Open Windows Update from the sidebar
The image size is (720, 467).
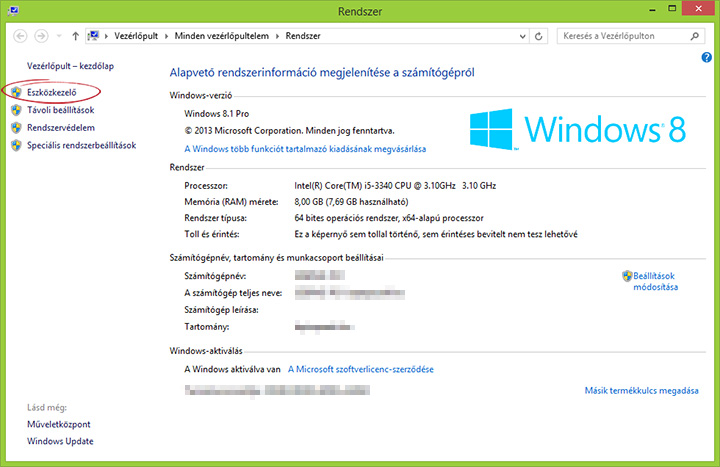pos(61,441)
